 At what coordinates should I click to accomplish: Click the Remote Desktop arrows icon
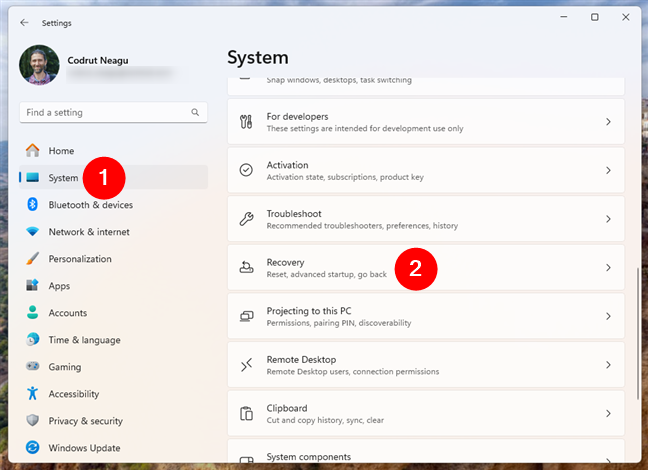tap(246, 365)
